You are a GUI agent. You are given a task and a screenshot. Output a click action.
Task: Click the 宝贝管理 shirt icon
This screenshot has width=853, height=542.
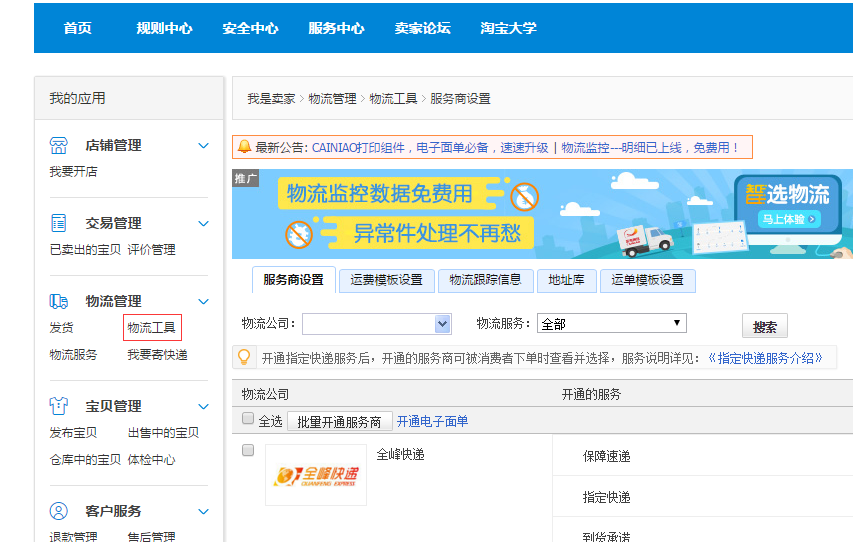click(x=59, y=406)
